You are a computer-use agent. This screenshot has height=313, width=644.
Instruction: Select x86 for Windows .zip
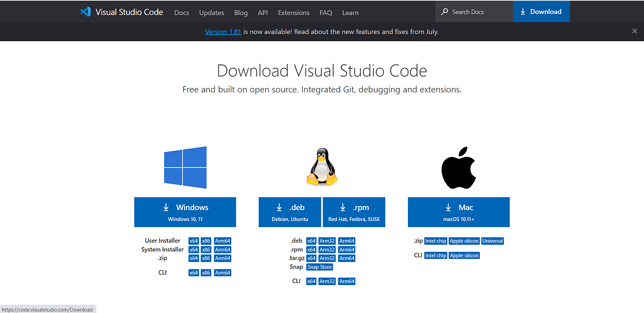206,258
